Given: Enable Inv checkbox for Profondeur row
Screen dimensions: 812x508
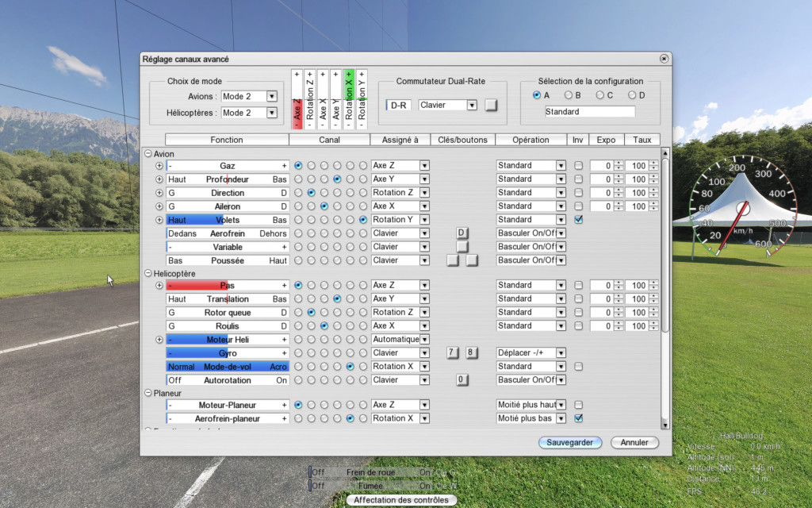Looking at the screenshot, I should tap(578, 179).
